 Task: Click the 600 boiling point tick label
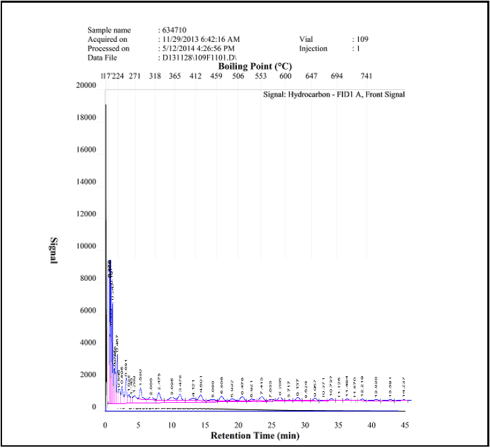tap(286, 76)
